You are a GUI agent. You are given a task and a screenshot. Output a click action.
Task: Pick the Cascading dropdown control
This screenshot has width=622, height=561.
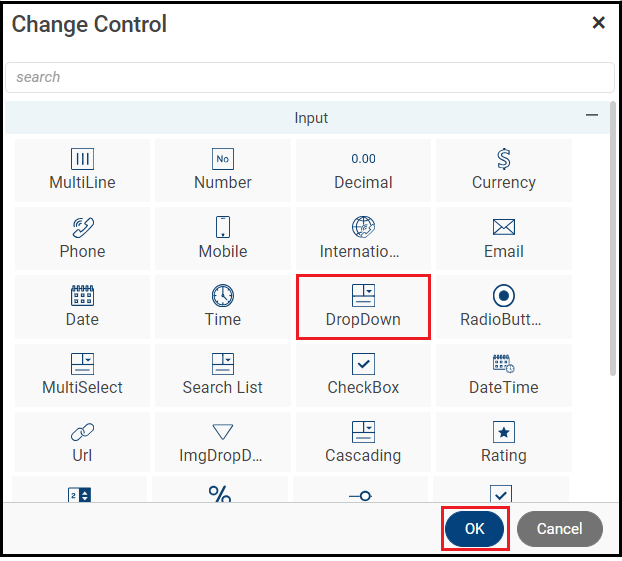pyautogui.click(x=363, y=443)
